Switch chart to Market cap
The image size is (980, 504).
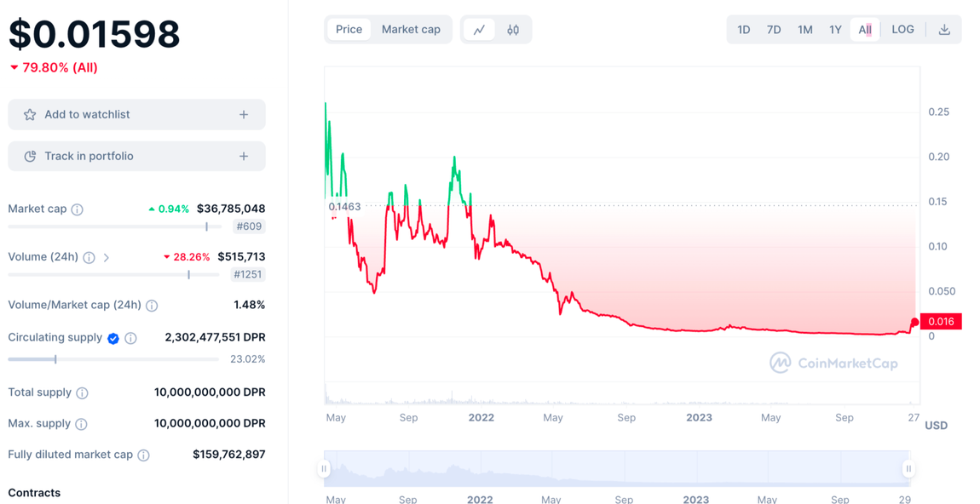tap(411, 29)
